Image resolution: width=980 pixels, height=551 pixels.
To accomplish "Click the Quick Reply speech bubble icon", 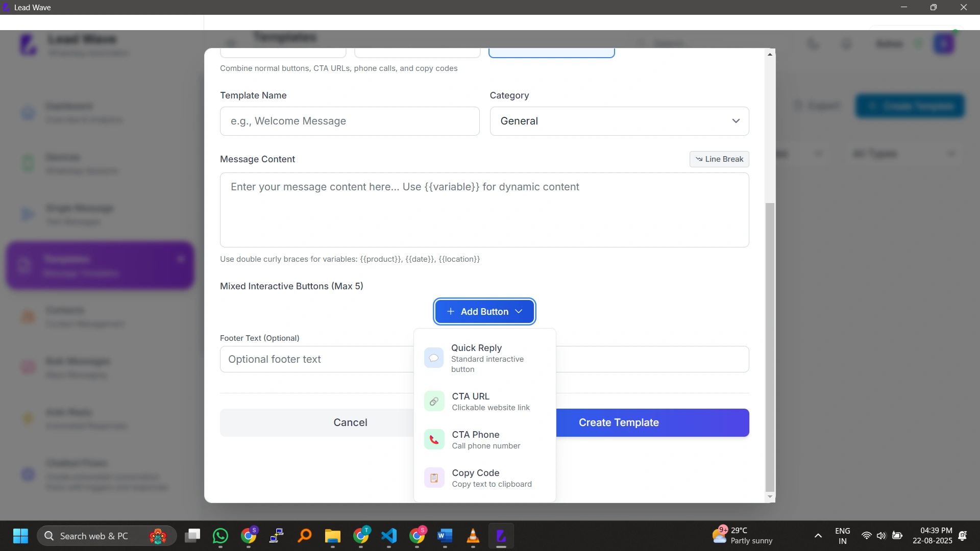I will pos(434,358).
